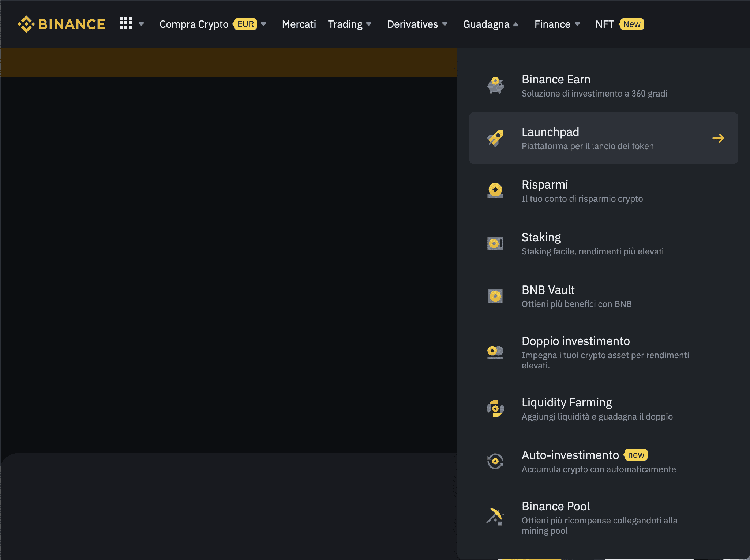The height and width of the screenshot is (560, 750).
Task: Open the Finance menu
Action: tap(552, 24)
